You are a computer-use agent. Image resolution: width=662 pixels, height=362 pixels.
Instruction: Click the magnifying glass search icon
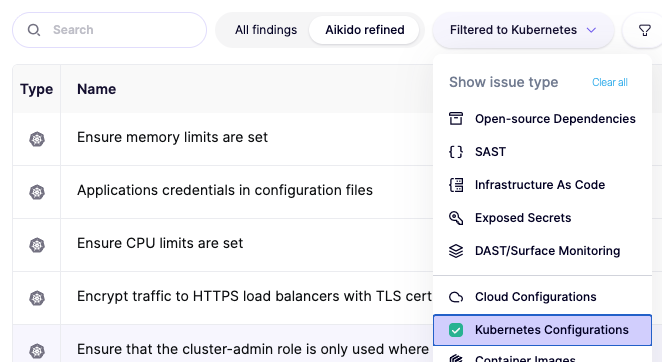pyautogui.click(x=34, y=30)
